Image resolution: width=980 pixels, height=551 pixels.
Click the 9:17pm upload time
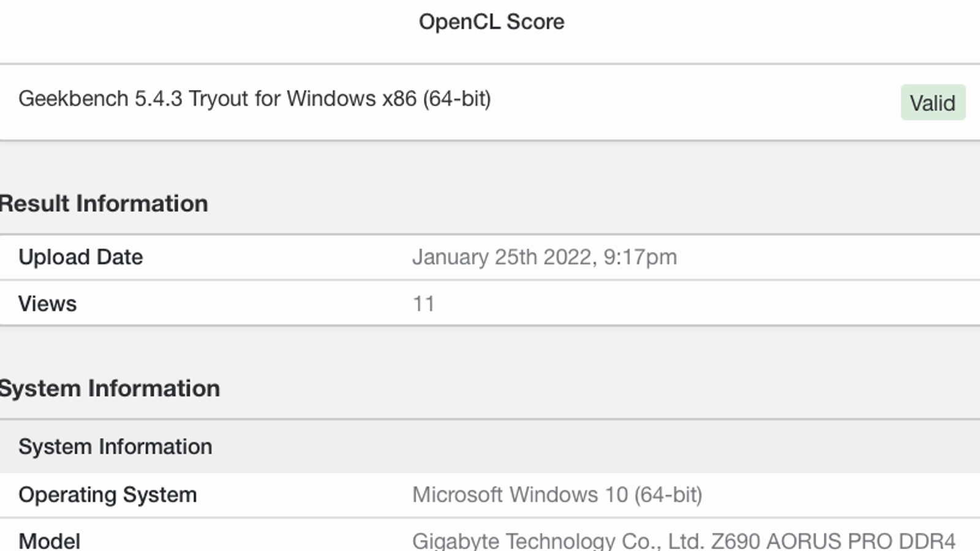pos(640,257)
